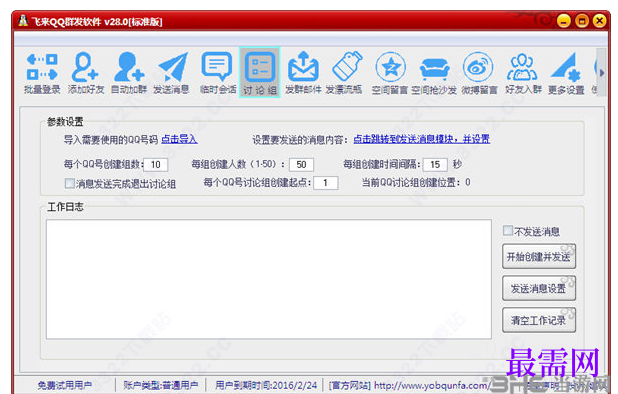This screenshot has height=394, width=618.
Task: Click the 点击导入 import link
Action: click(x=179, y=139)
